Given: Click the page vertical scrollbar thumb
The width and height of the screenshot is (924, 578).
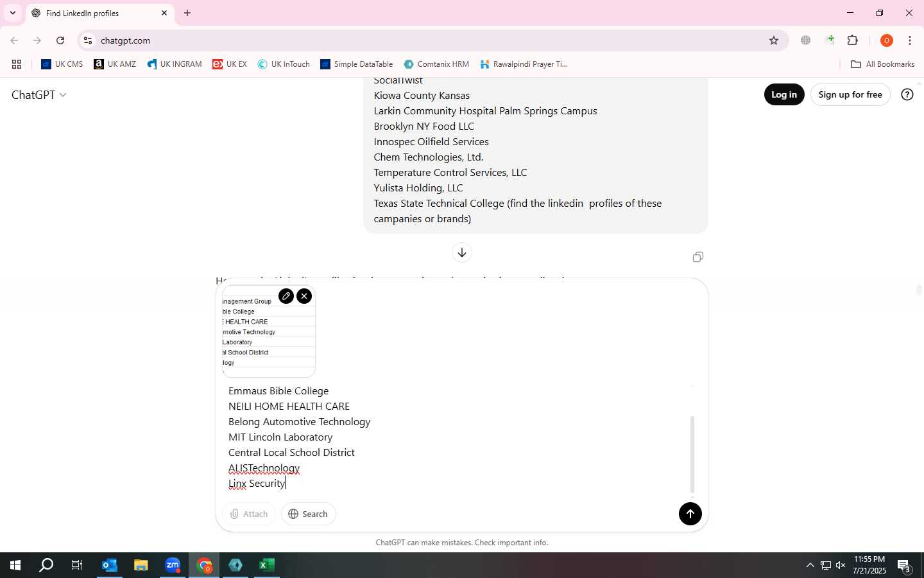Looking at the screenshot, I should (919, 290).
